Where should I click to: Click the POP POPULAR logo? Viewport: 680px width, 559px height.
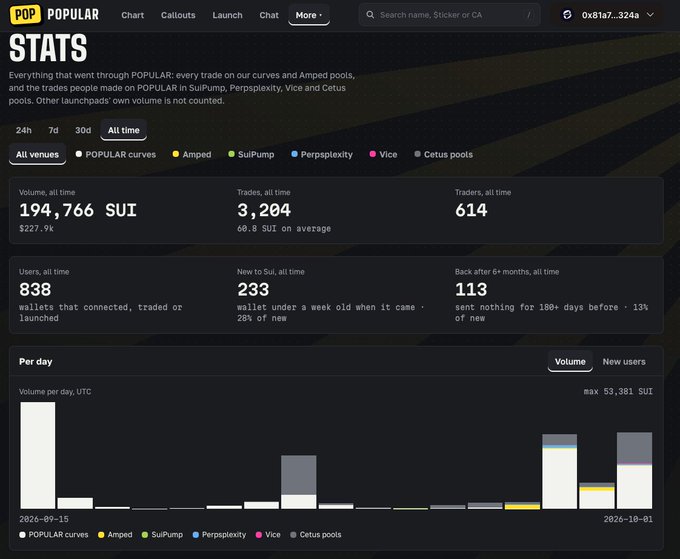pos(54,14)
